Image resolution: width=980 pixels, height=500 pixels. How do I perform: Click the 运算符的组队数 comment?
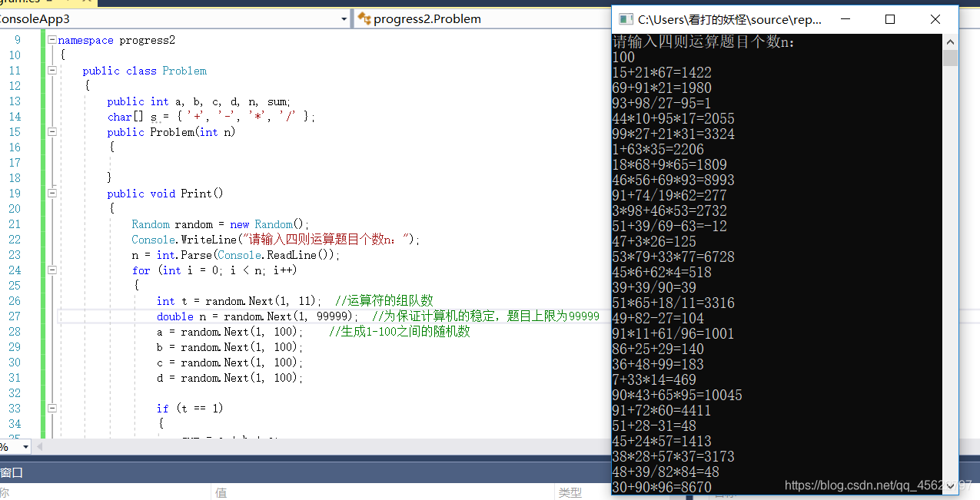click(x=385, y=301)
